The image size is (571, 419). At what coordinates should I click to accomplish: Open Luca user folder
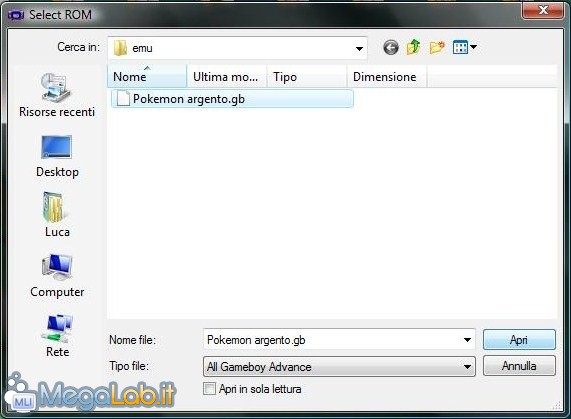tap(57, 215)
